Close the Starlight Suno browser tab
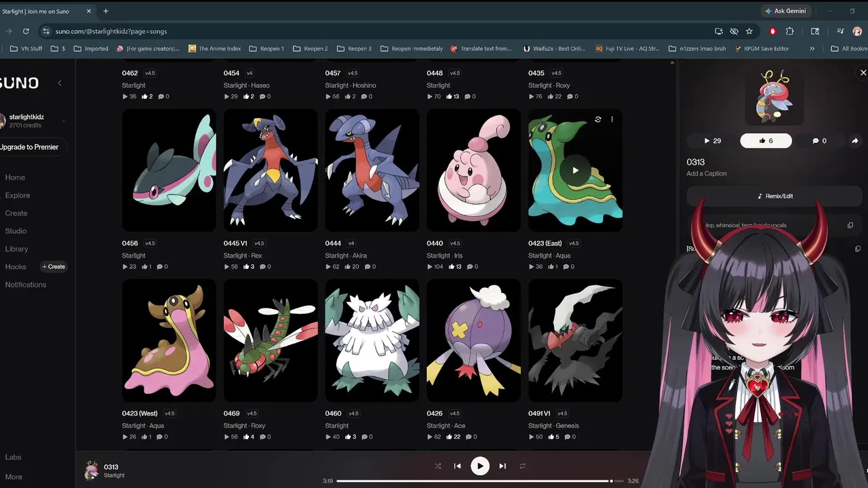The height and width of the screenshot is (488, 868). coord(89,11)
